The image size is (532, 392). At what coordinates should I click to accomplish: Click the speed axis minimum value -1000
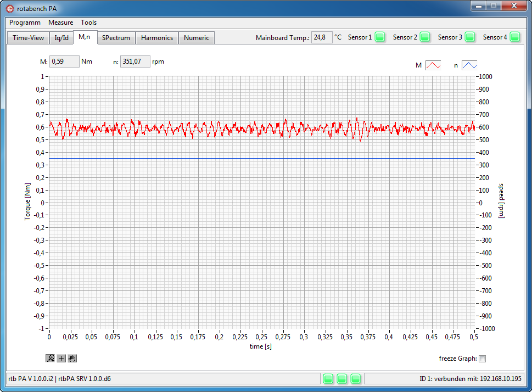[x=487, y=328]
